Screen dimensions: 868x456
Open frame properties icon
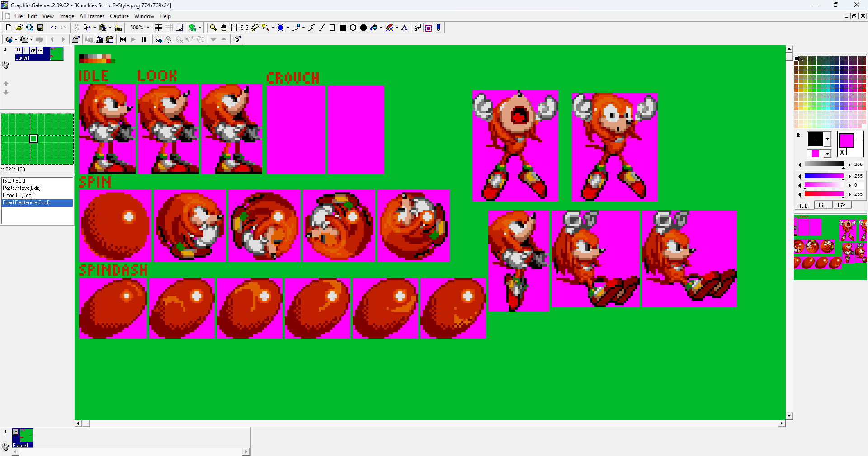pos(75,39)
